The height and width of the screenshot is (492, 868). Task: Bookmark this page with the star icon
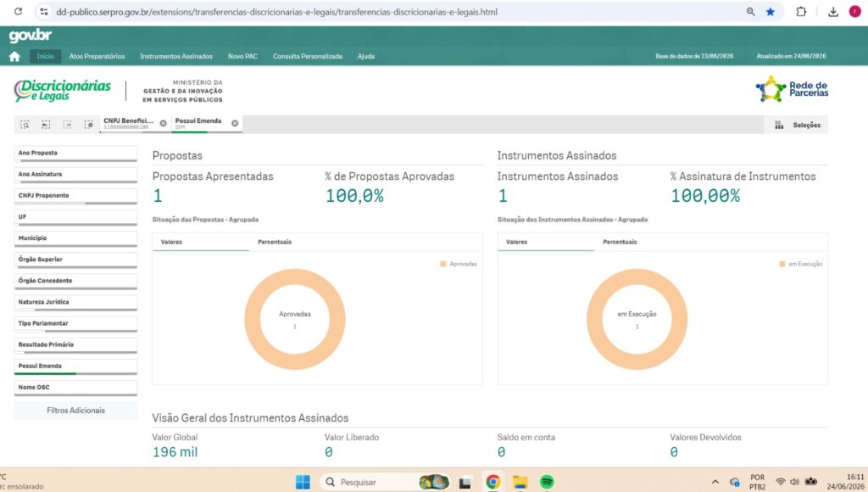[x=770, y=12]
